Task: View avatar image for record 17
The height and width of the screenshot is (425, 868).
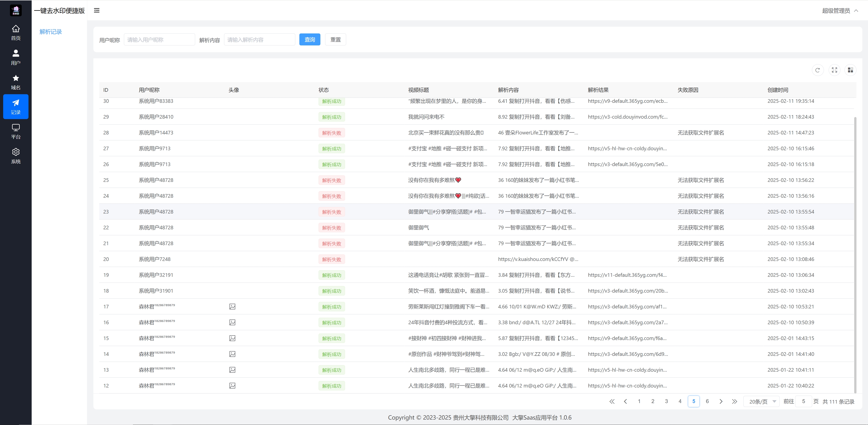Action: point(232,306)
